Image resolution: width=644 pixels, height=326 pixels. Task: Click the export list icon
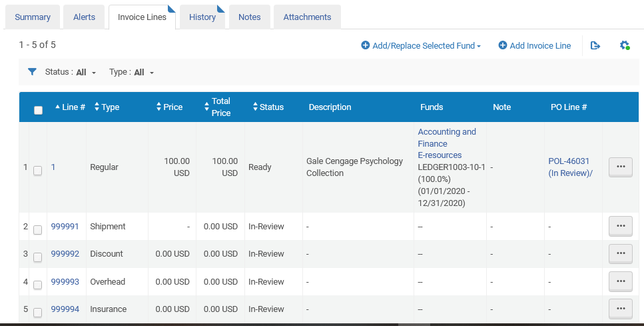(x=595, y=45)
